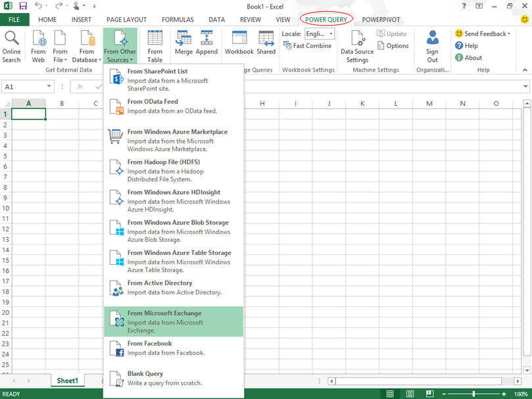
Task: Click the Undo icon
Action: tap(38, 6)
